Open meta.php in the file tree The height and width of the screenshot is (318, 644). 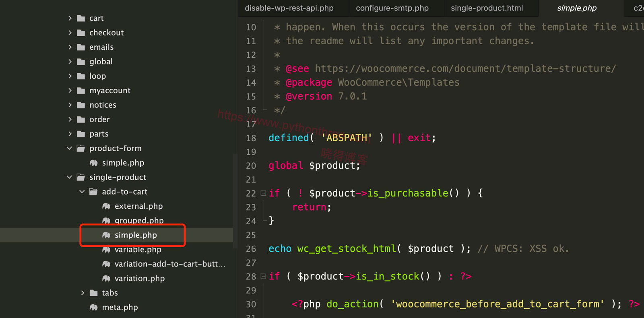coord(120,308)
